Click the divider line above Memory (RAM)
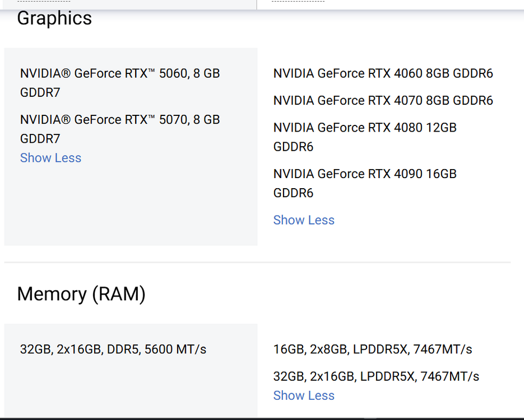The image size is (524, 420). click(x=257, y=262)
